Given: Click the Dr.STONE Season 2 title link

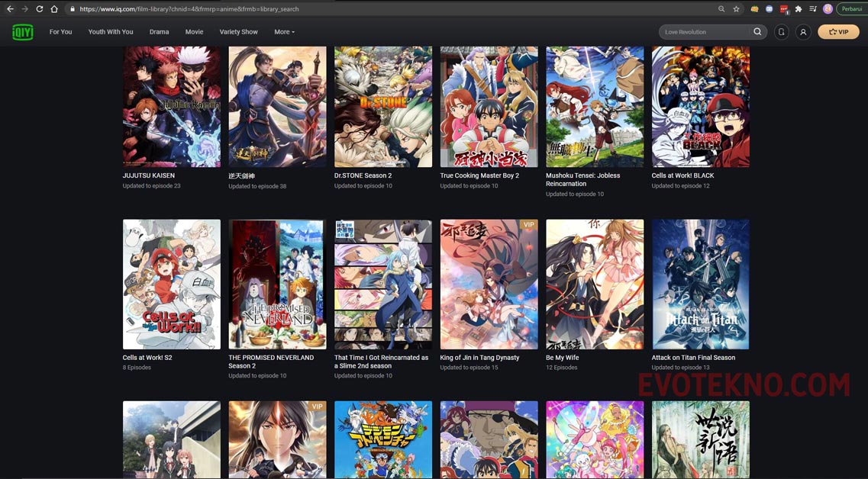Looking at the screenshot, I should click(363, 175).
